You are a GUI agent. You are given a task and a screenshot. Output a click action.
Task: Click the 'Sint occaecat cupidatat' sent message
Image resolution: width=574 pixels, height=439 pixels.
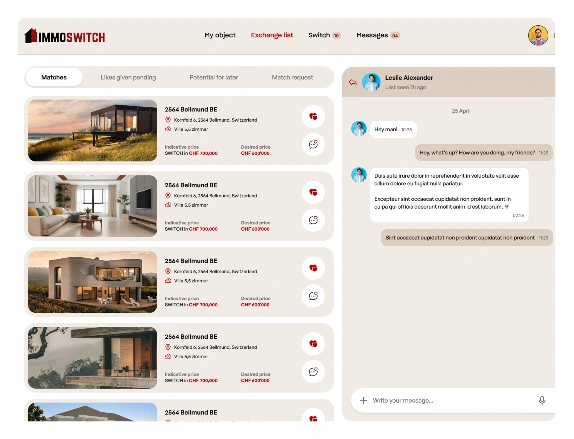tap(466, 238)
